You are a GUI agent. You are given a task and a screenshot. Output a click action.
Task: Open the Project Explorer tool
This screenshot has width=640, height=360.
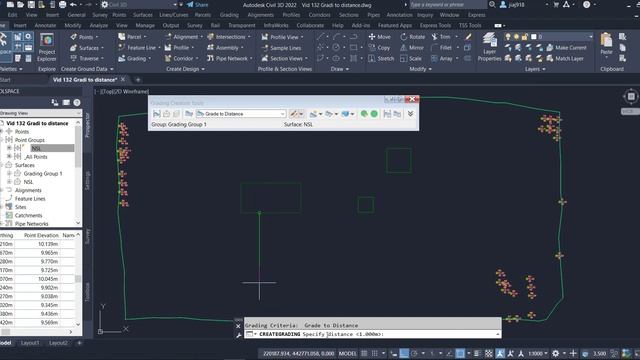[x=47, y=48]
